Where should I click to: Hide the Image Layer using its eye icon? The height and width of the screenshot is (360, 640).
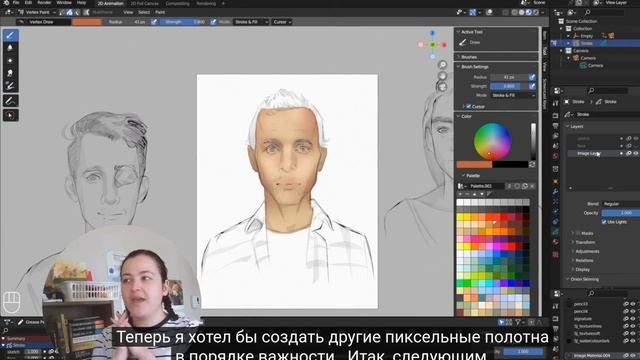coord(636,153)
